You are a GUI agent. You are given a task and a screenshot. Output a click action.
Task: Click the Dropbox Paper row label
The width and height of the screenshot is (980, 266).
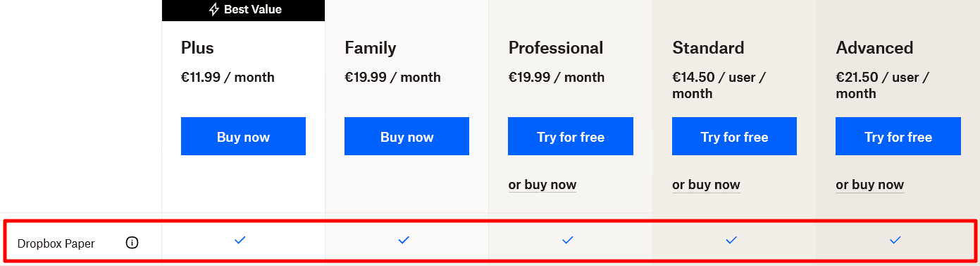56,243
